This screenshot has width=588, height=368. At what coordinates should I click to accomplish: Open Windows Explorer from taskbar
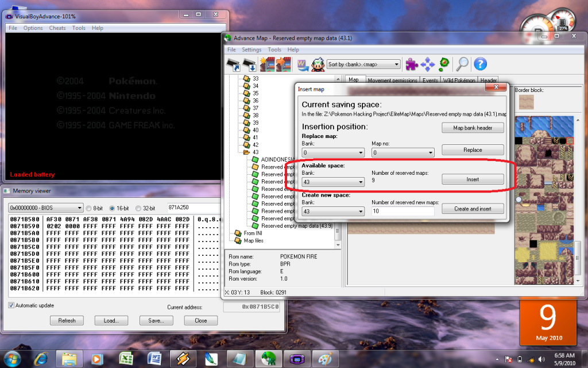[69, 359]
